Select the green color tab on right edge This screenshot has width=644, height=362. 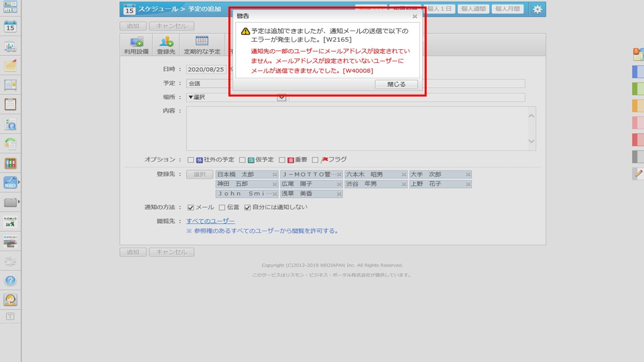click(x=638, y=89)
